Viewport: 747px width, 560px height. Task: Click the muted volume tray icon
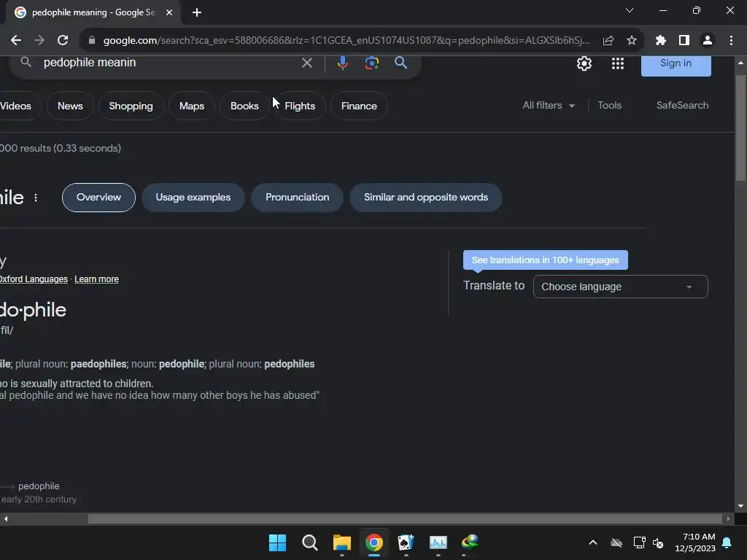(x=658, y=542)
